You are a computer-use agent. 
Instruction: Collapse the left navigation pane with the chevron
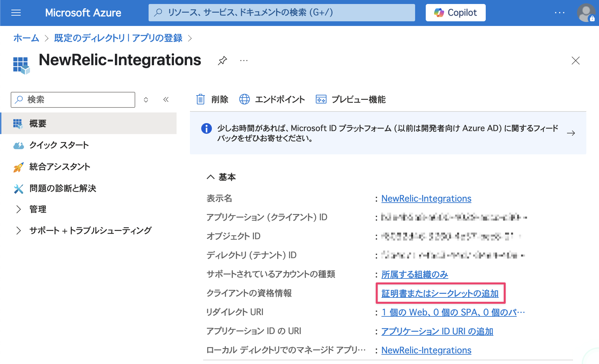166,99
